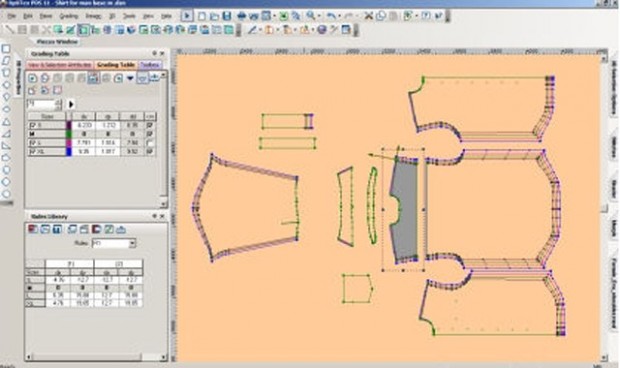Click the Save floppy disk icon
Screen dimensions: 620x368
tap(227, 16)
